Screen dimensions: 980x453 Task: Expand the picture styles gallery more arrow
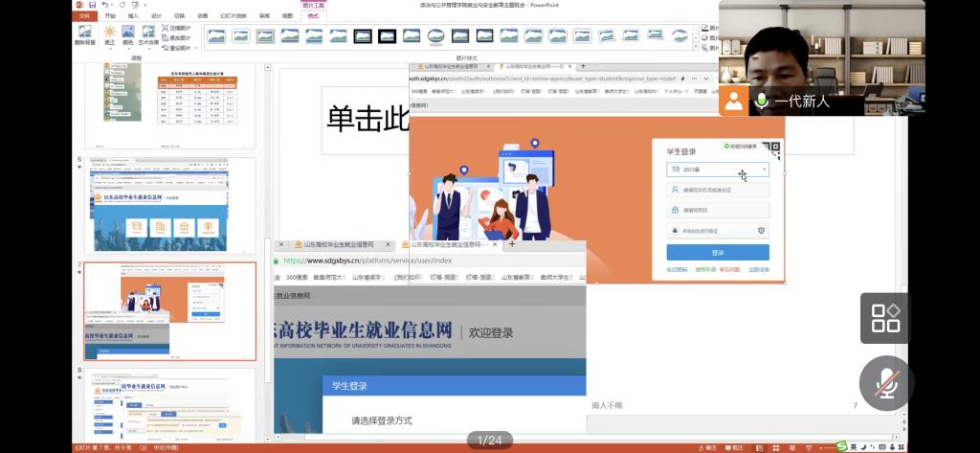(697, 45)
